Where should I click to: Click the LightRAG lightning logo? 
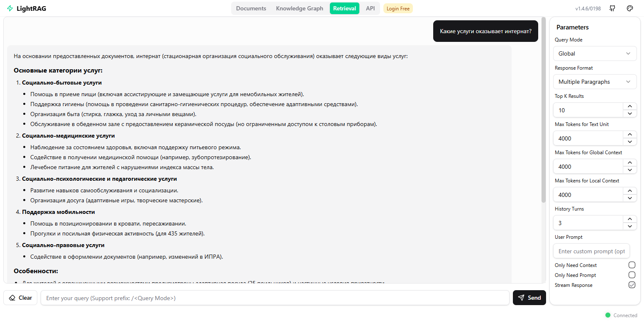[x=10, y=8]
